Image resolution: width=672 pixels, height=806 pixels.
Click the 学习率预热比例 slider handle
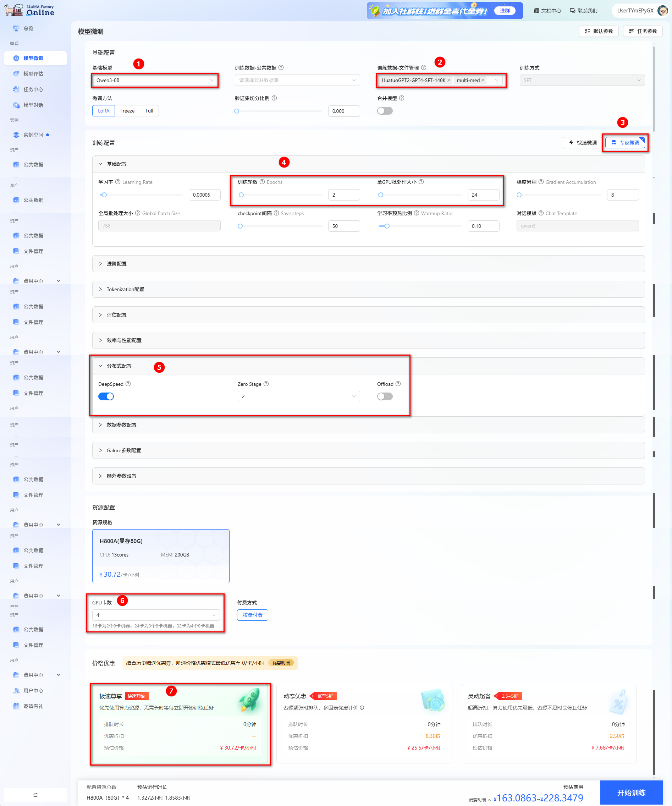387,226
